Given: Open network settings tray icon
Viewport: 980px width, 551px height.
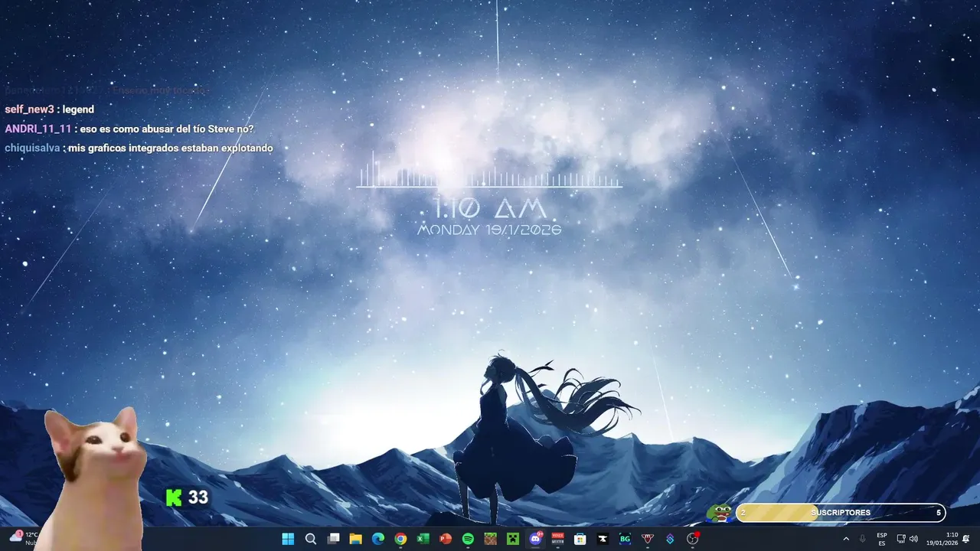Looking at the screenshot, I should point(901,539).
